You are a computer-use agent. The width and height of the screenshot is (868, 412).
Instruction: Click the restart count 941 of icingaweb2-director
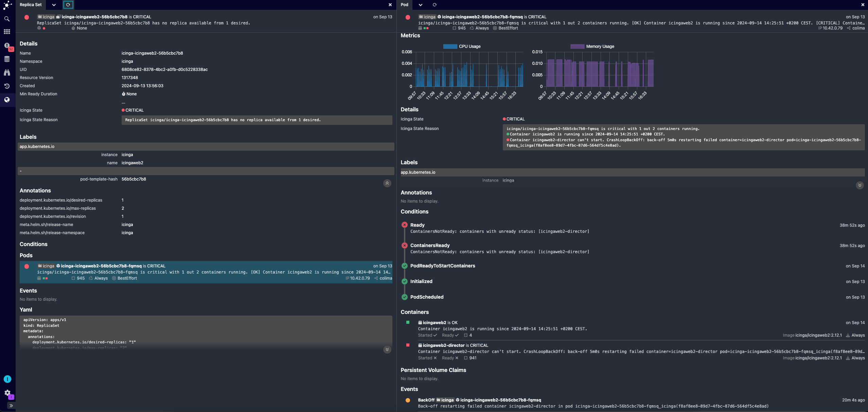pyautogui.click(x=471, y=358)
